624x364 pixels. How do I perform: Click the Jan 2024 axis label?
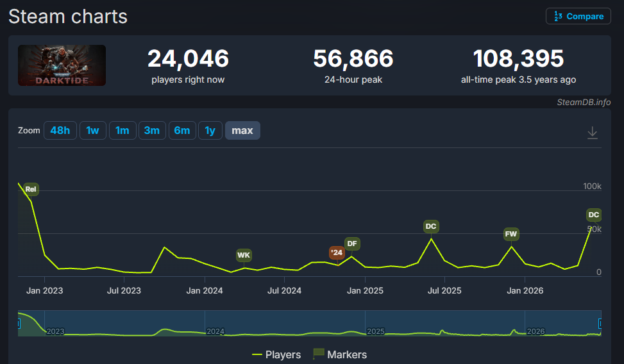pos(205,291)
